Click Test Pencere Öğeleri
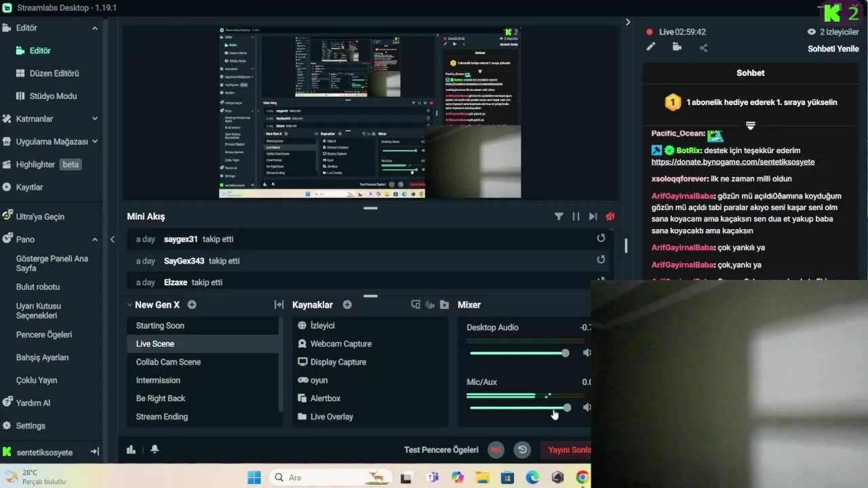This screenshot has height=488, width=868. coord(441,450)
